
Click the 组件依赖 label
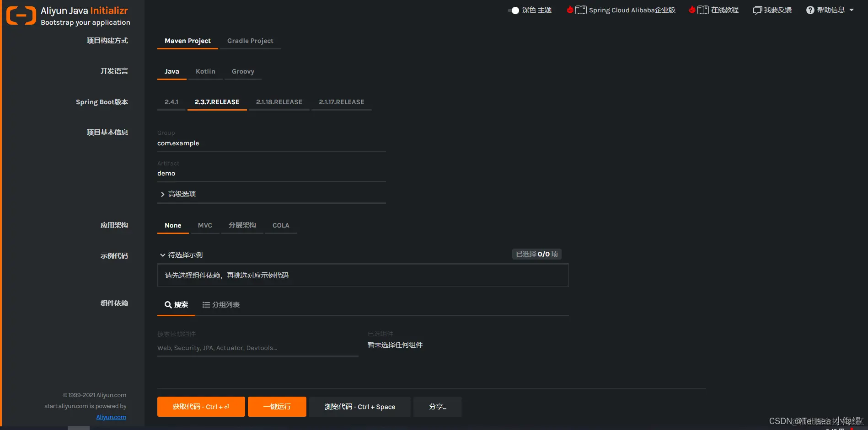[114, 303]
